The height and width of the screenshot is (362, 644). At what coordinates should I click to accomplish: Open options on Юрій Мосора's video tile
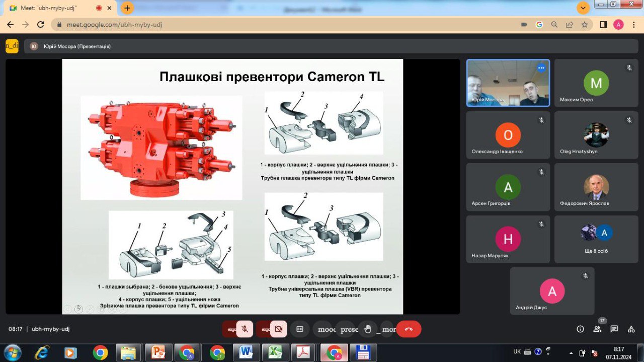pos(541,67)
